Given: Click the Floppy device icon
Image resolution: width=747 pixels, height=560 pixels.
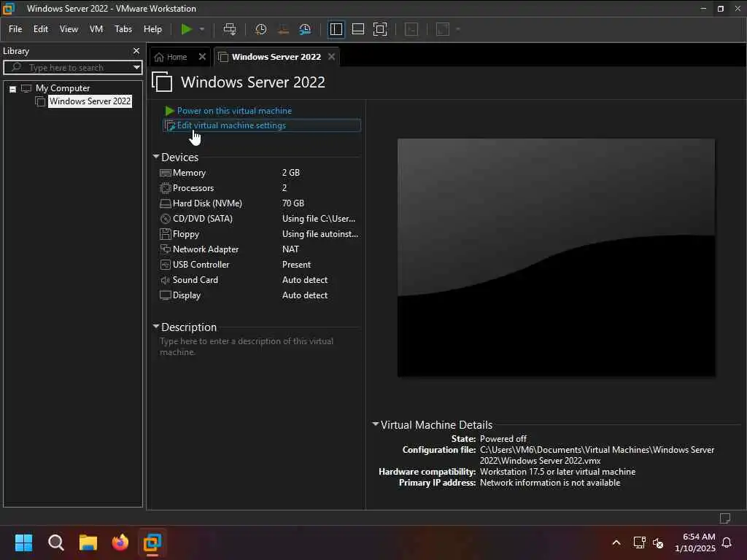Looking at the screenshot, I should 166,234.
